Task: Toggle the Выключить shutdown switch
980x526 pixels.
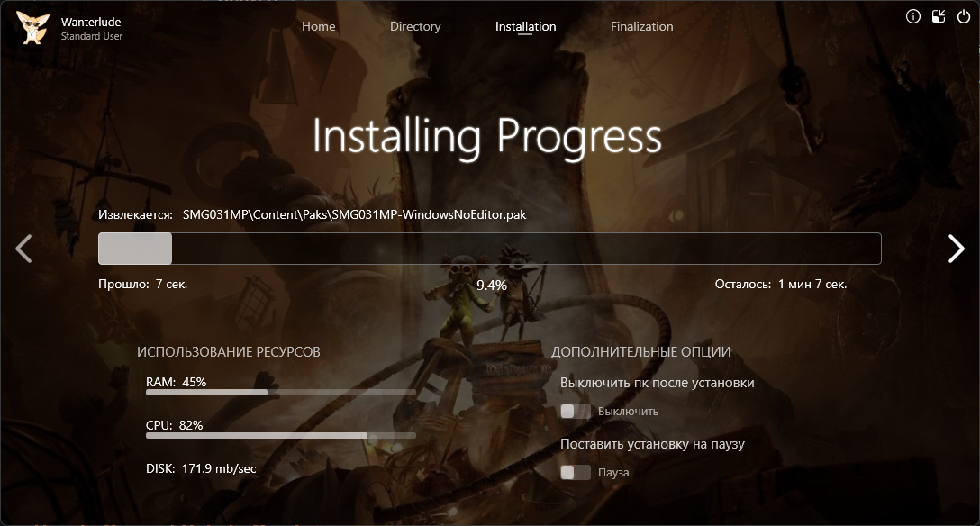Action: coord(575,411)
